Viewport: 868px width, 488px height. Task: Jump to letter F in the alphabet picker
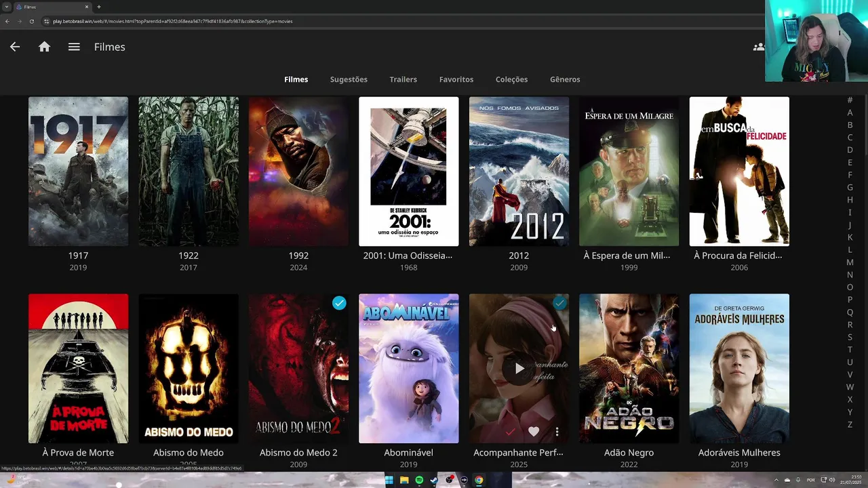tap(850, 175)
